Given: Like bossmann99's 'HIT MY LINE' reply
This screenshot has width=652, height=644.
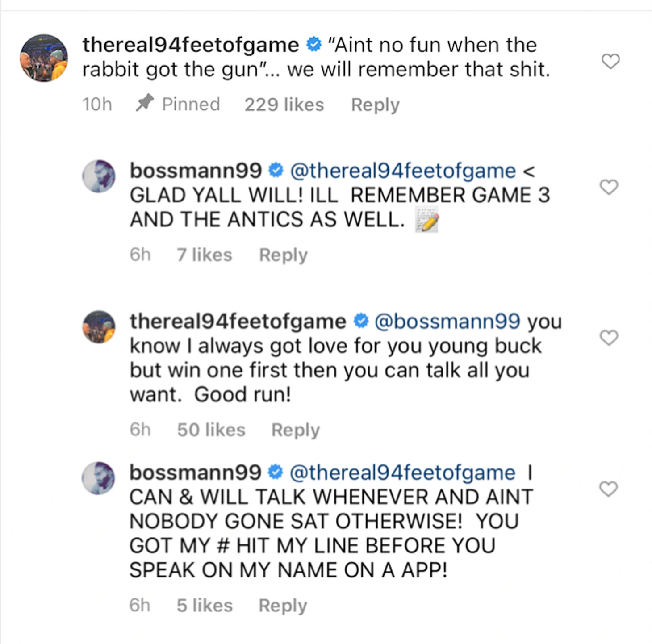Looking at the screenshot, I should pyautogui.click(x=608, y=489).
